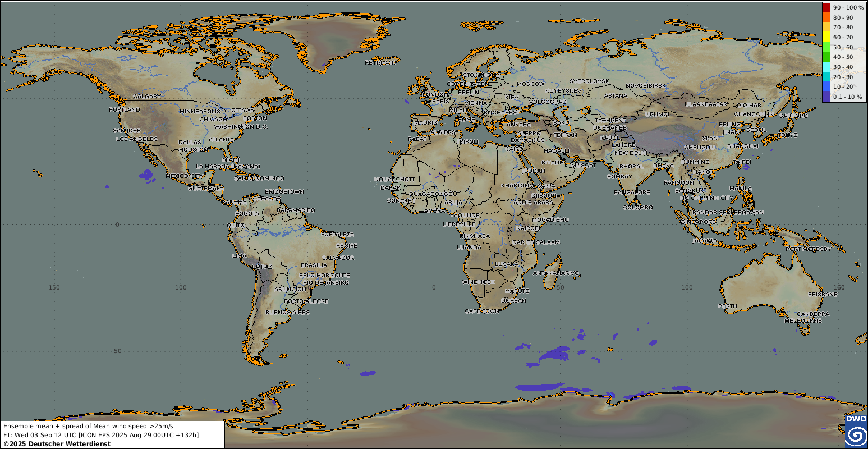Click the BRASILIA city label

point(314,265)
